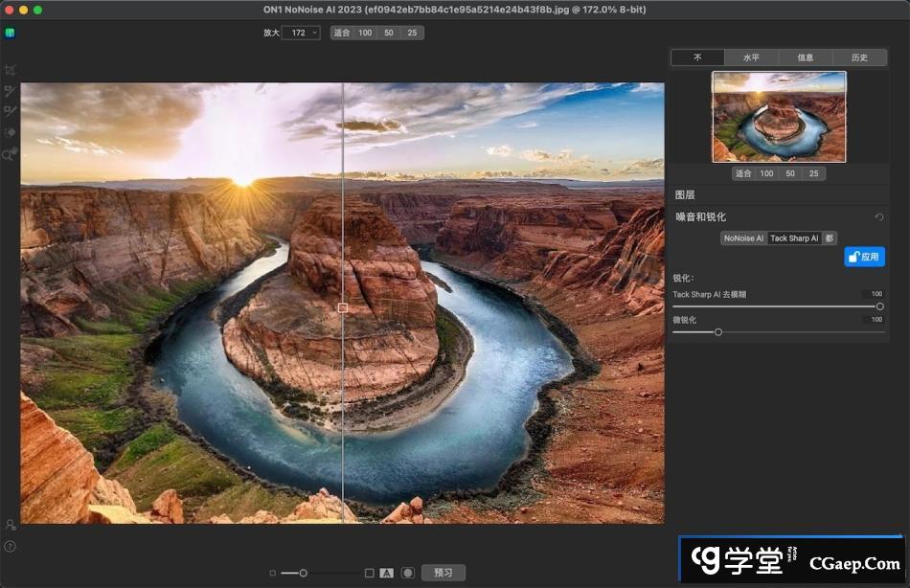Click the green ON1 app icon
The image size is (910, 588).
[x=10, y=33]
